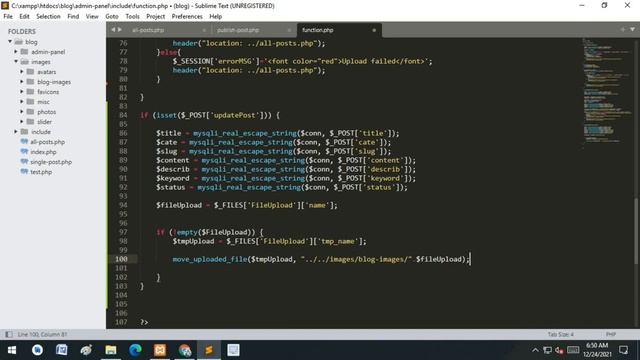Expand the include folder arrow
The image size is (640, 360).
(x=16, y=131)
